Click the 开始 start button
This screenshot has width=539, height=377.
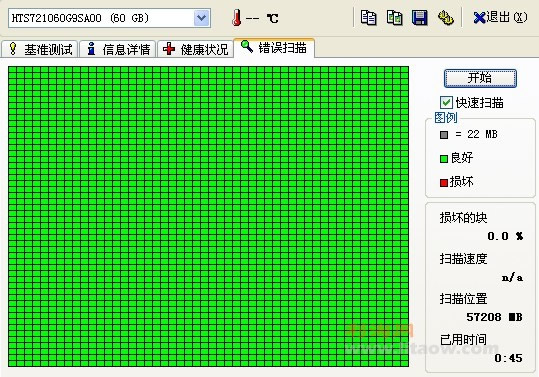coord(480,78)
